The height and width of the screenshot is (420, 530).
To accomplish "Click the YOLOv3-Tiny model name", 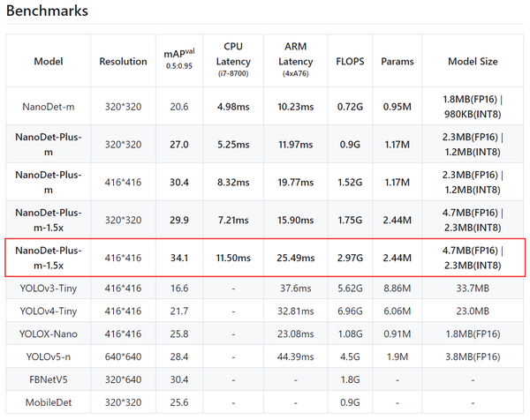I will pyautogui.click(x=49, y=288).
